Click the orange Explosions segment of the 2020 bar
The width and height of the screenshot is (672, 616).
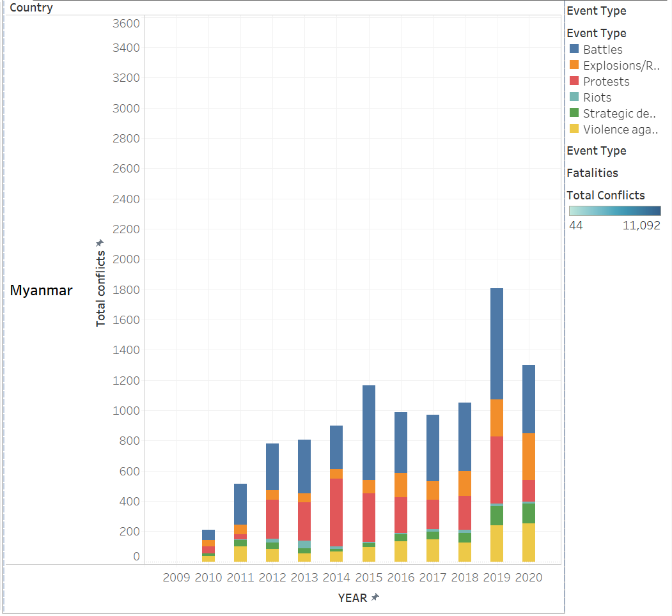click(x=529, y=456)
